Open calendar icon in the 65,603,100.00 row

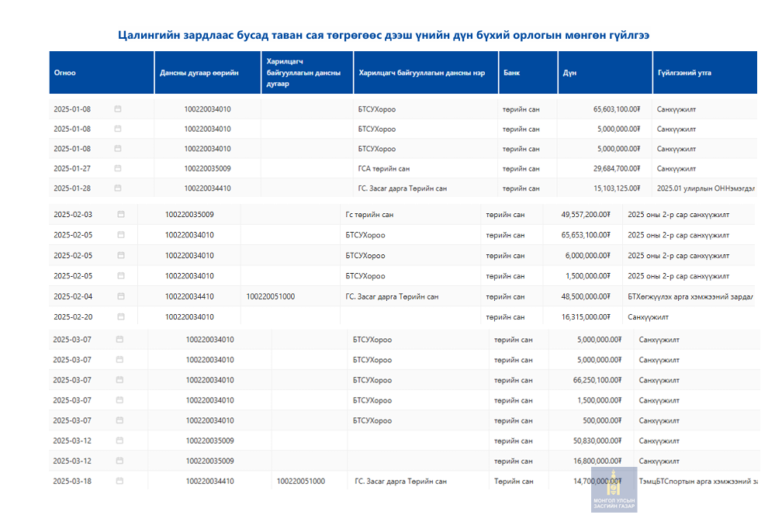[118, 109]
